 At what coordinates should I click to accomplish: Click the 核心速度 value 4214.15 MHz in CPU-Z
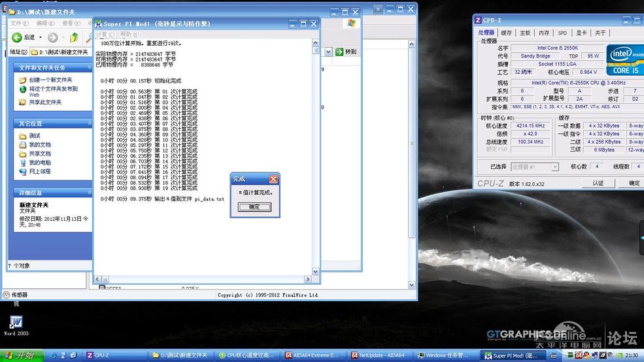click(x=531, y=126)
